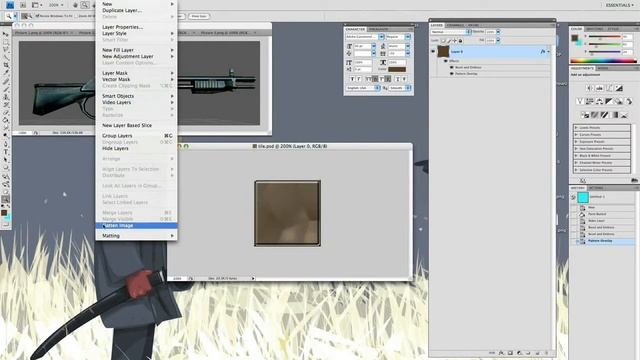
Task: Click the Create new layer icon in Layers panel
Action: click(x=537, y=353)
